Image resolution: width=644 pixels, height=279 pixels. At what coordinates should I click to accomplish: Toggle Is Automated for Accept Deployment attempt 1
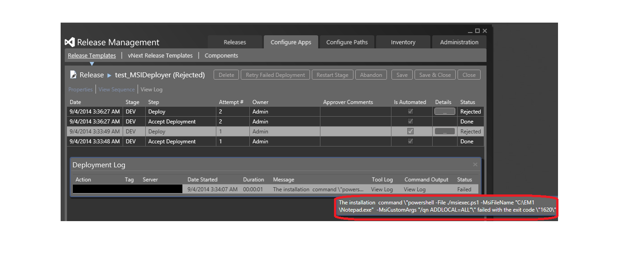(x=410, y=141)
